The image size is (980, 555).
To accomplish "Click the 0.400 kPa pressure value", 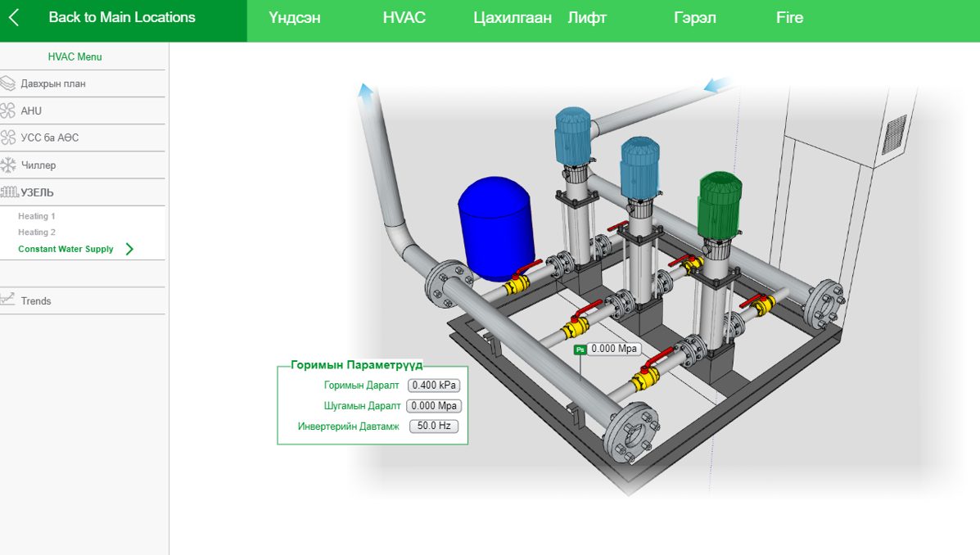I will coord(434,386).
